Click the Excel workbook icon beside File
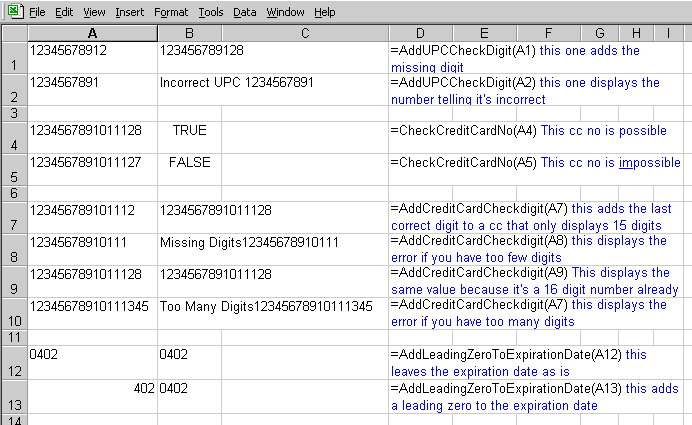 click(x=15, y=11)
